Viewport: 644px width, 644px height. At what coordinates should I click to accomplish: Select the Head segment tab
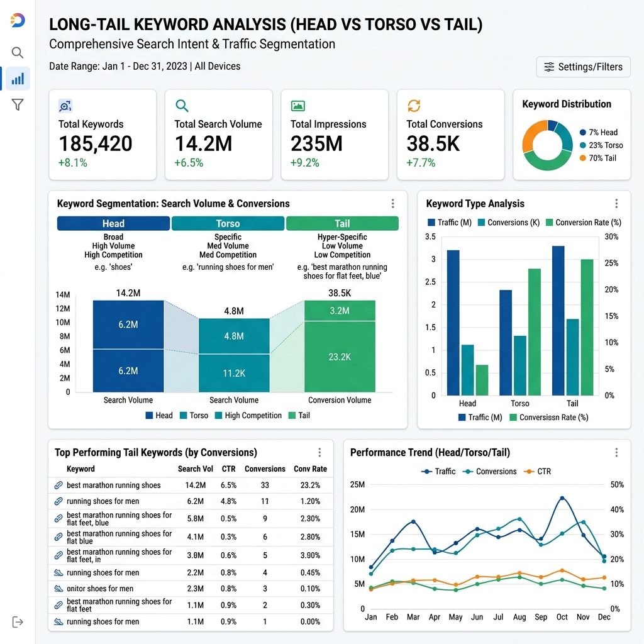tap(113, 223)
